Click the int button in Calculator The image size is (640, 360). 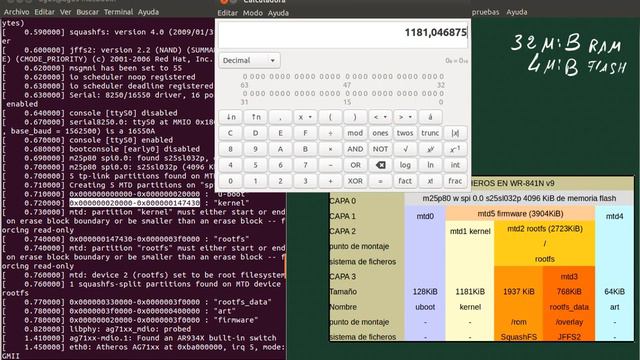pyautogui.click(x=455, y=165)
